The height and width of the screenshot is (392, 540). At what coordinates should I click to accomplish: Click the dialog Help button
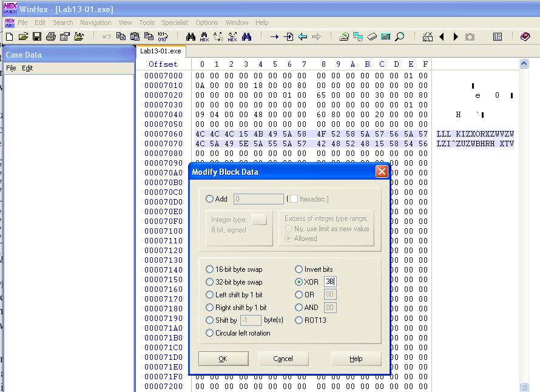[x=356, y=359]
